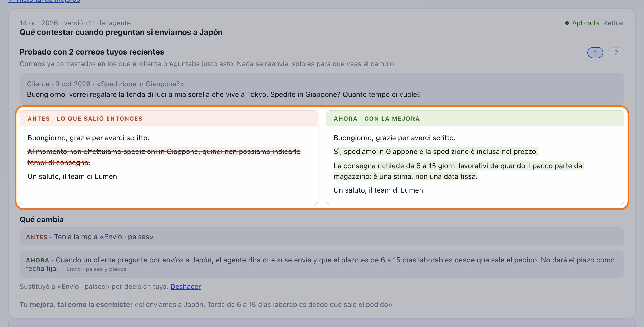The width and height of the screenshot is (644, 327).
Task: Click 'Un saluto, il team di Lumen' in Ahora panel
Action: [378, 190]
